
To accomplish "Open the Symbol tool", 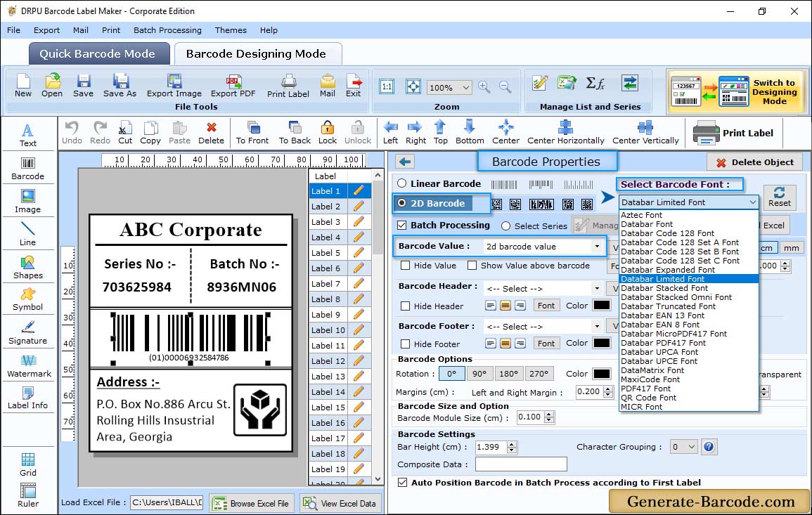I will click(28, 300).
